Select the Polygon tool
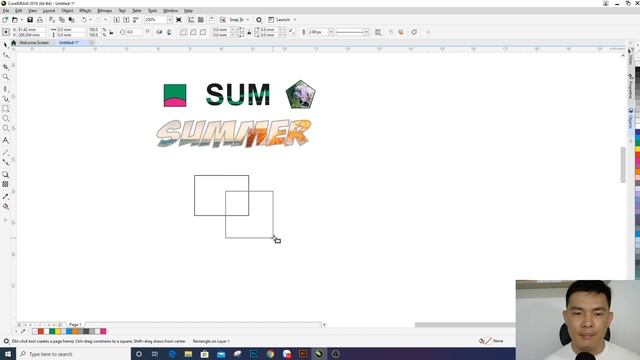The width and height of the screenshot is (640, 360). coord(6,128)
